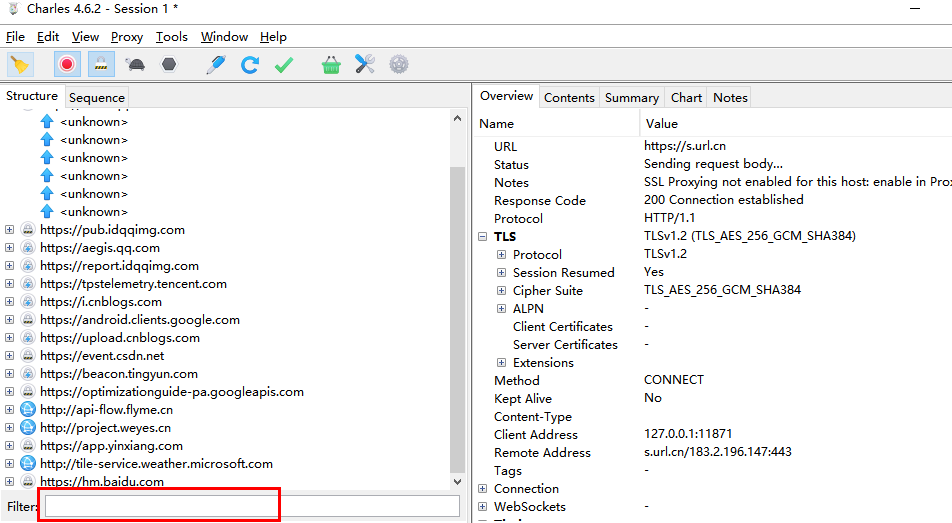
Task: Click the URL value https://s.url.cn
Action: click(x=685, y=146)
